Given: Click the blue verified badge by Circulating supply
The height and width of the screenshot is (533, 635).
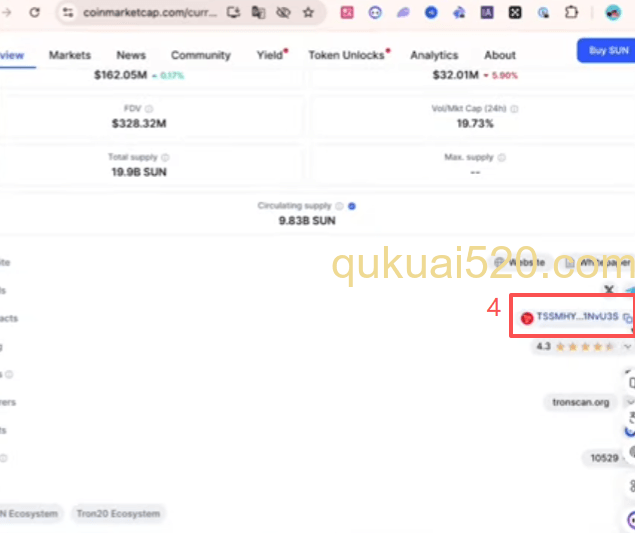Looking at the screenshot, I should pos(352,206).
